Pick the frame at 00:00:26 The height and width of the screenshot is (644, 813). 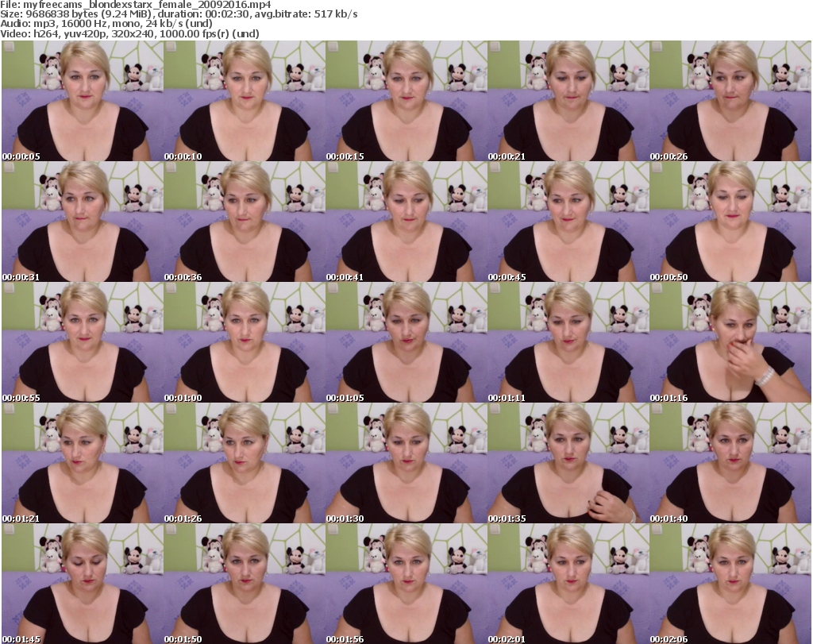tap(730, 101)
